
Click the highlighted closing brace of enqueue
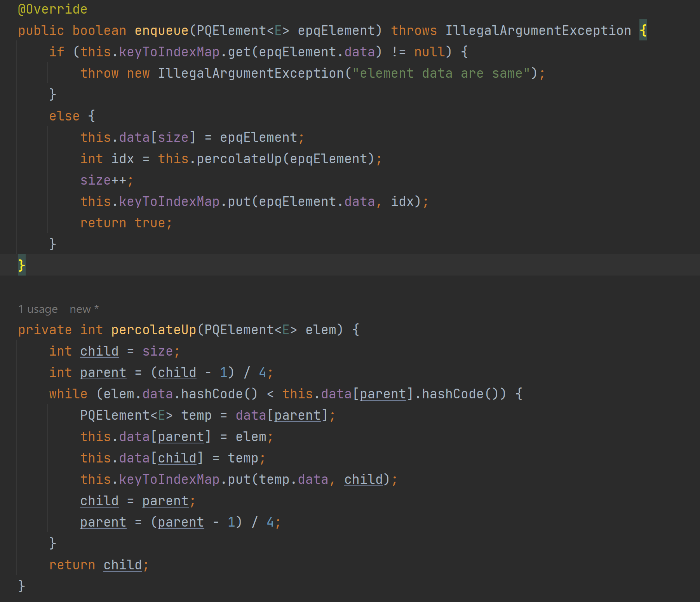pyautogui.click(x=22, y=265)
